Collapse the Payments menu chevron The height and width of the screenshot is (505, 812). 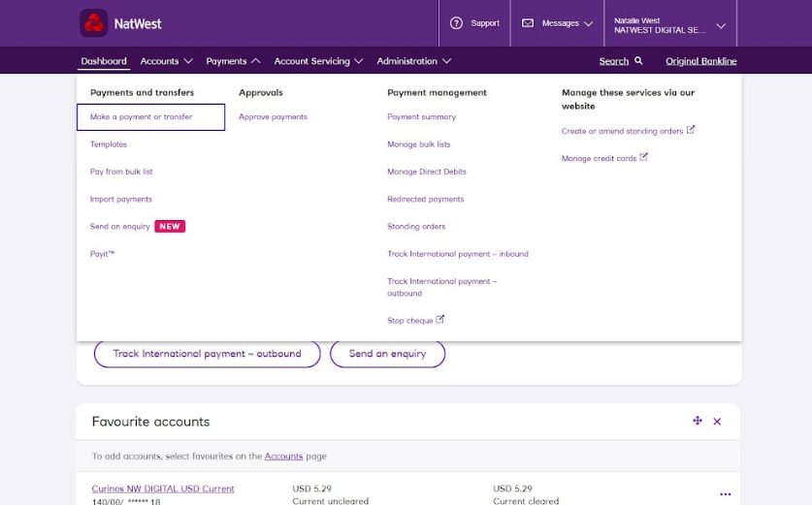[x=256, y=61]
